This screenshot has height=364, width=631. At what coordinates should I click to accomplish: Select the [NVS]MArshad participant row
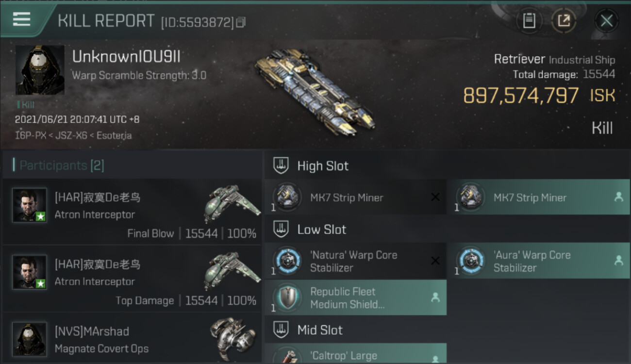[x=132, y=339]
